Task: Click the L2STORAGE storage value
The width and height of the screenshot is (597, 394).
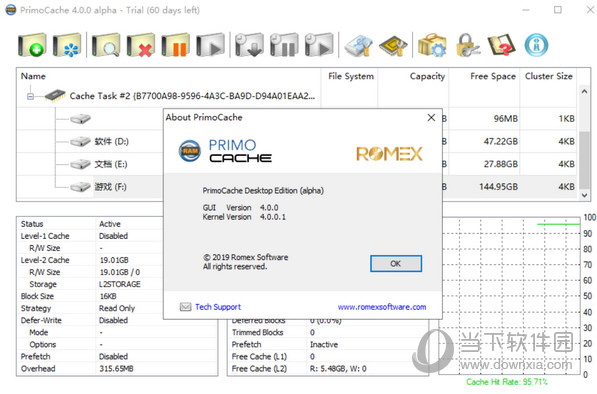Action: coord(120,284)
